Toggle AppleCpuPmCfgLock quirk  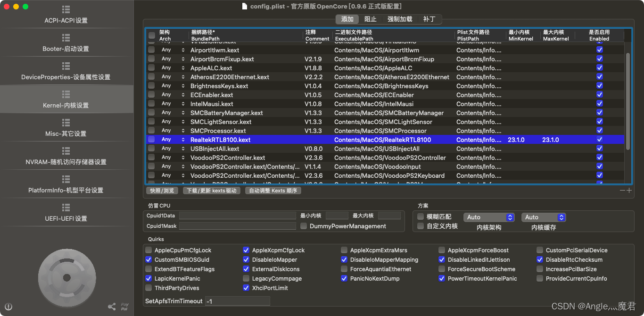click(149, 250)
